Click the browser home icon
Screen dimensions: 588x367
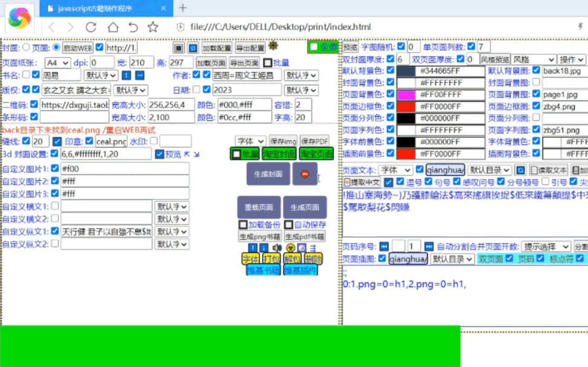tap(113, 27)
